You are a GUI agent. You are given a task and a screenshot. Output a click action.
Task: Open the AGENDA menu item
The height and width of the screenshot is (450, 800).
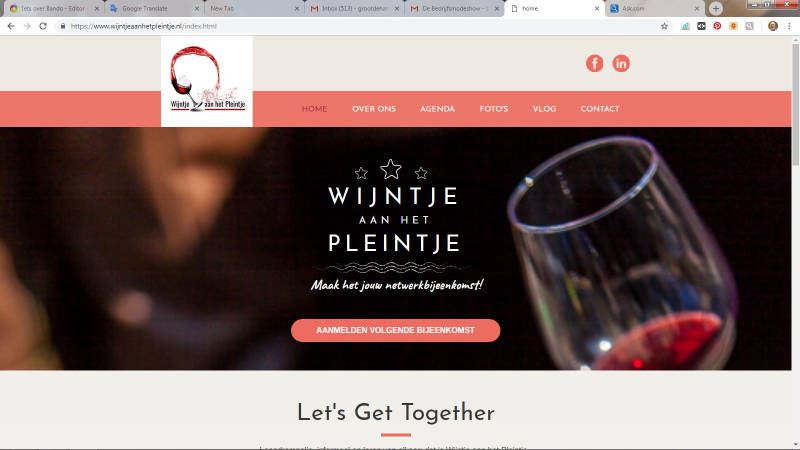[x=437, y=109]
